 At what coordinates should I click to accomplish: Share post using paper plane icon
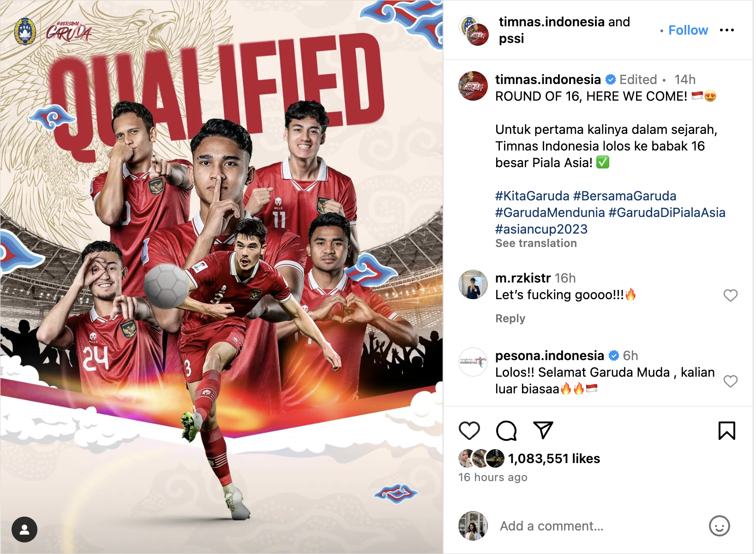(543, 430)
